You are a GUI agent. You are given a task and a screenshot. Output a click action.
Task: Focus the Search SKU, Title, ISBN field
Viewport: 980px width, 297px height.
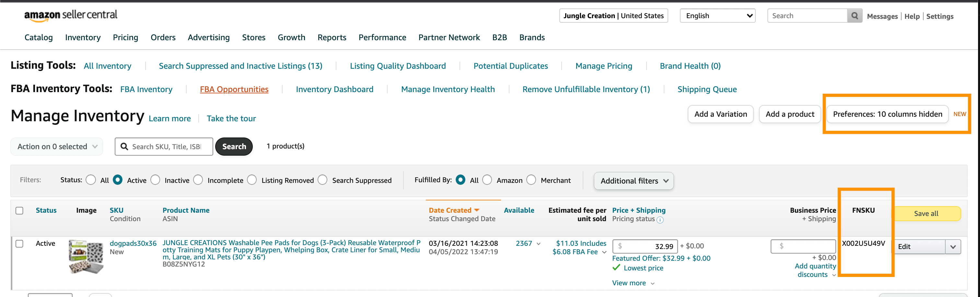click(x=164, y=147)
